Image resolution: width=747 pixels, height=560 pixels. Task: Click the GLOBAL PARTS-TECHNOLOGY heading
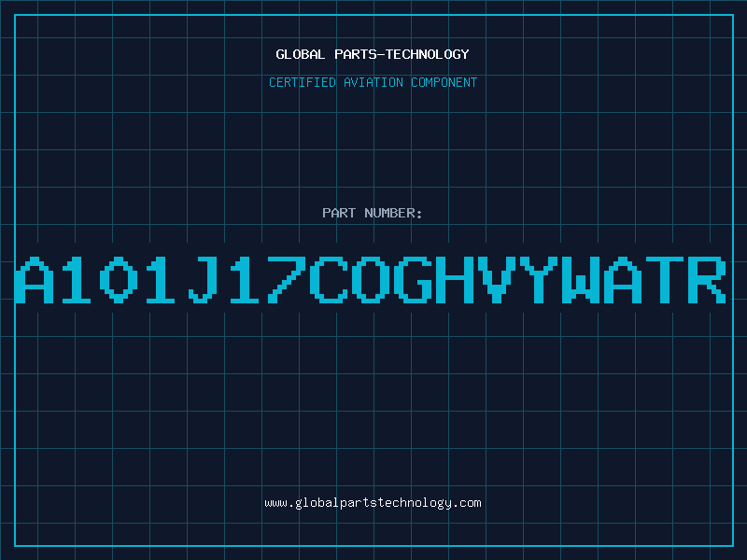tap(373, 54)
